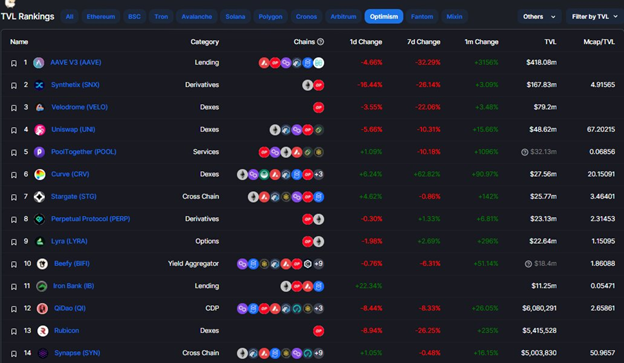Viewport: 624px width, 363px height.
Task: Switch to the Tron chain tab
Action: pyautogui.click(x=161, y=16)
